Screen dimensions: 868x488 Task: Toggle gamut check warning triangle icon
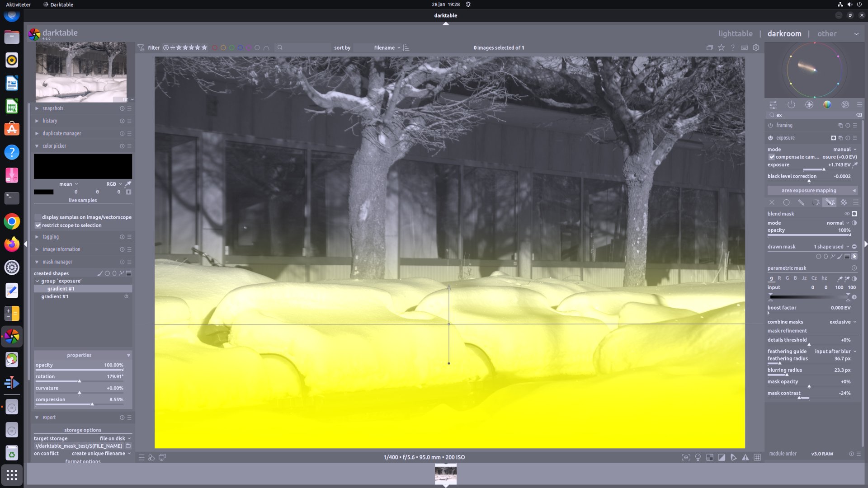click(745, 457)
